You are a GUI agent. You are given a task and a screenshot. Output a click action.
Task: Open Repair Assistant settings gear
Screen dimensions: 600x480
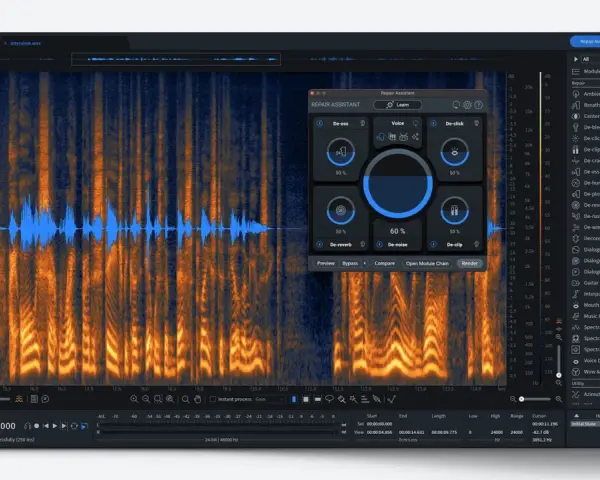pos(467,105)
